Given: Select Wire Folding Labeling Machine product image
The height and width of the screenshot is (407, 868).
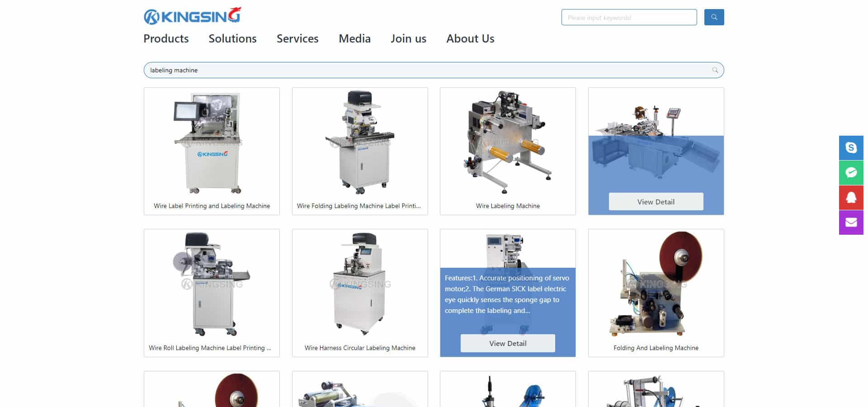Looking at the screenshot, I should coord(360,142).
